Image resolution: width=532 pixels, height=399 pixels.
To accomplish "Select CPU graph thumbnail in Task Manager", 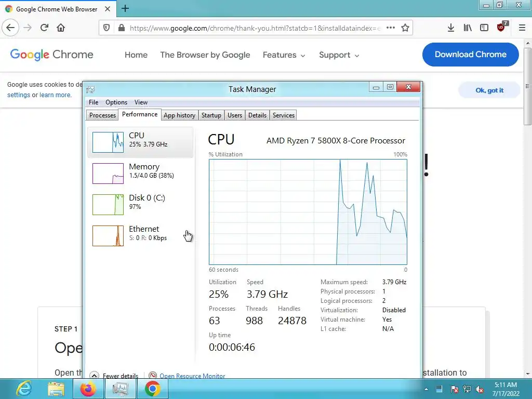I will [108, 142].
